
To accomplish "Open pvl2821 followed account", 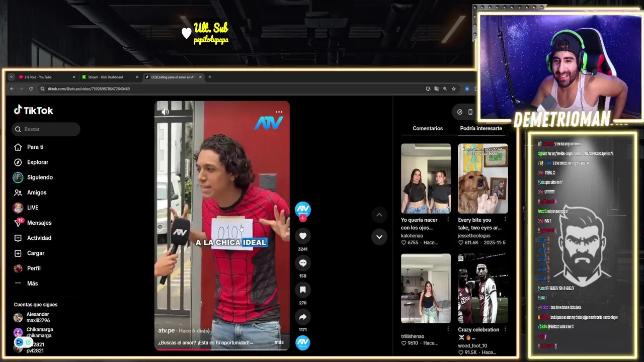I will coord(35,347).
